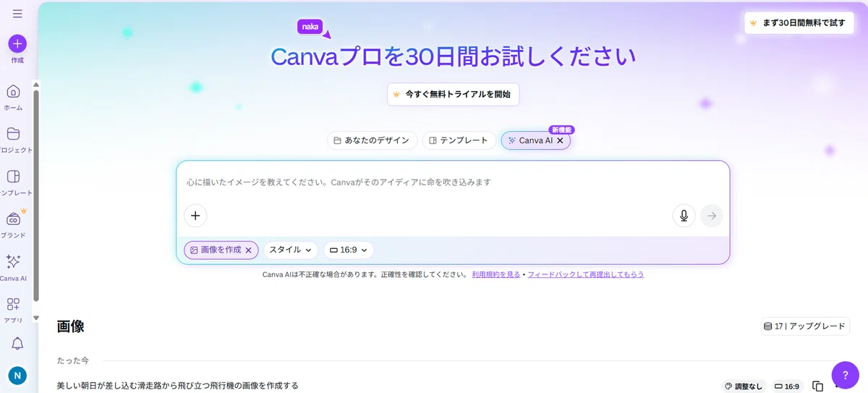The image size is (868, 393).
Task: Open the N account avatar
Action: (17, 376)
